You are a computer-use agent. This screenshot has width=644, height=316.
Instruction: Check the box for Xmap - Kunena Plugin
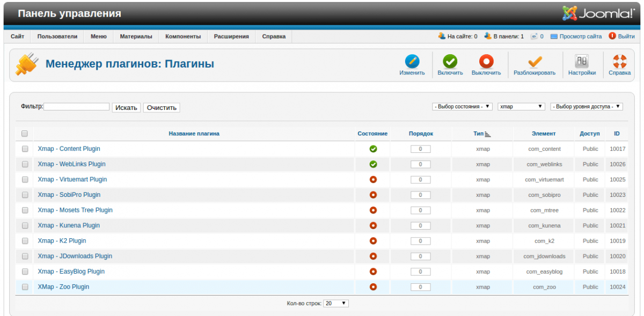tap(25, 225)
